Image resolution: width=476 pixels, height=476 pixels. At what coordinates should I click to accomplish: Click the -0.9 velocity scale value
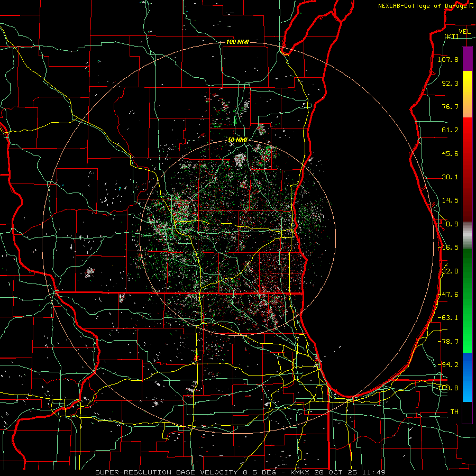tap(450, 224)
